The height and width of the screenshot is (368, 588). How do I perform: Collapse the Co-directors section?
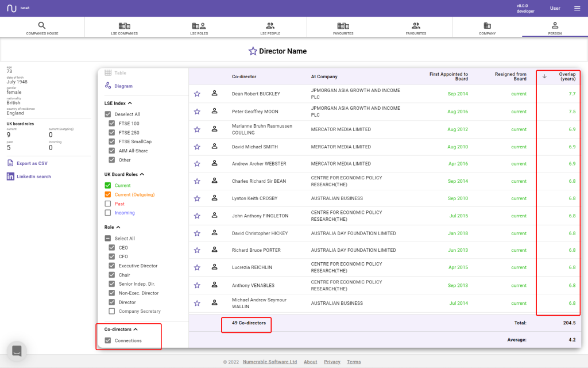coord(136,329)
